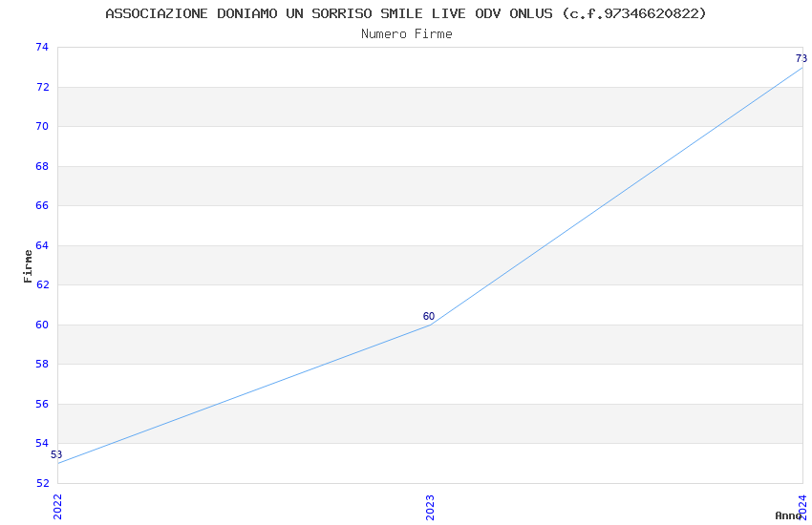Screen dimensions: 812x525
Task: Click the data point label 73
Action: pyautogui.click(x=801, y=58)
